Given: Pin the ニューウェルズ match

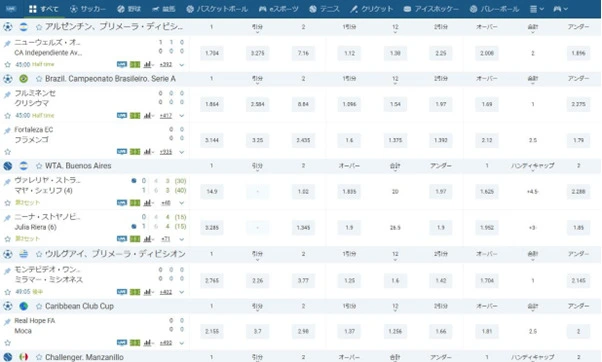Looking at the screenshot, I should [7, 43].
